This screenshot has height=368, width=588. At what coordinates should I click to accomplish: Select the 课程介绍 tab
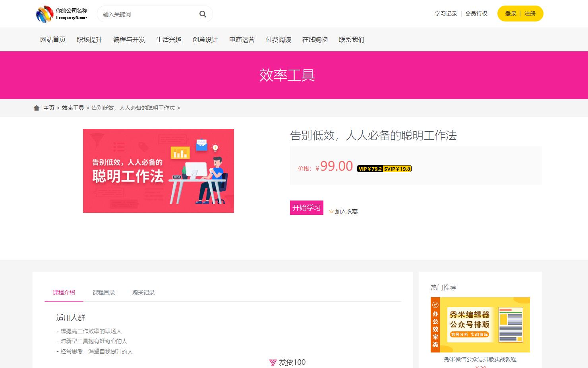point(64,292)
